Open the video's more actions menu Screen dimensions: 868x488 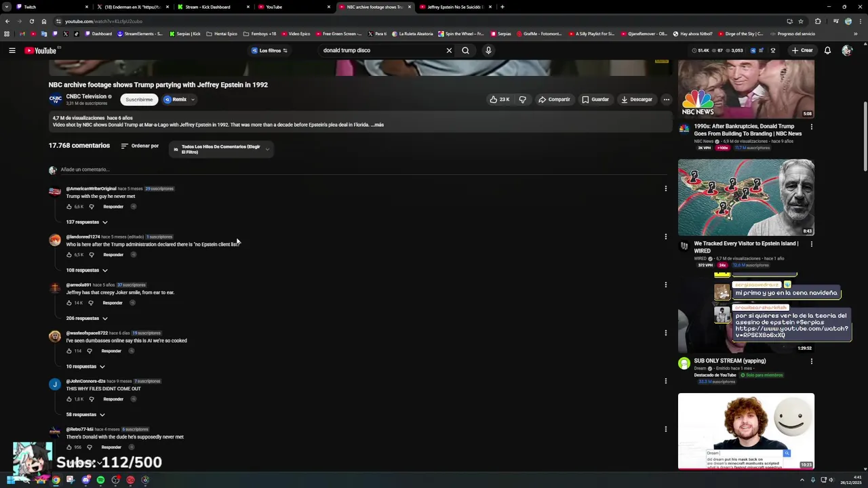(666, 100)
